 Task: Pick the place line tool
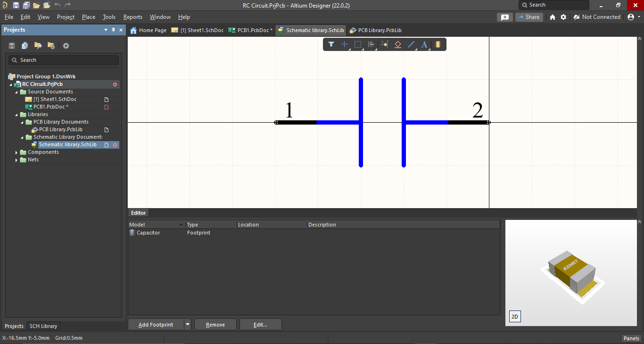point(411,44)
